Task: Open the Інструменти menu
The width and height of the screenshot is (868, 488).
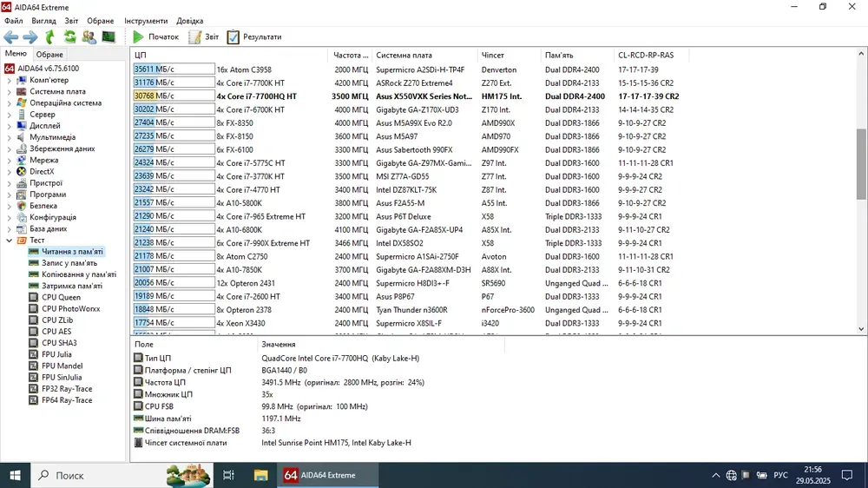Action: pos(146,21)
